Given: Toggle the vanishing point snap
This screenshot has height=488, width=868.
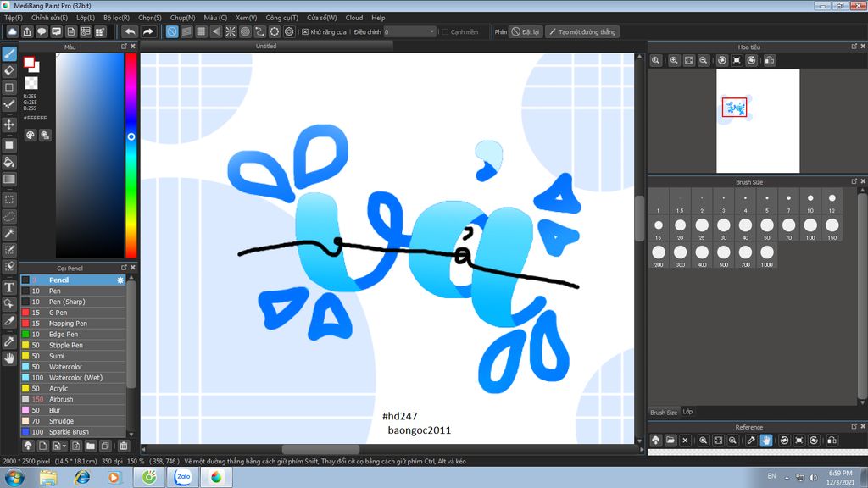Looking at the screenshot, I should [x=216, y=31].
